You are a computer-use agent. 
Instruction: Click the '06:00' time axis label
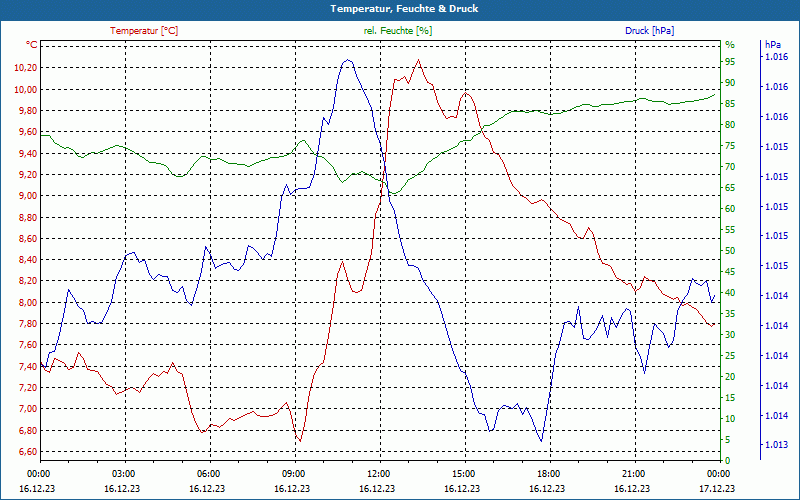coord(208,473)
